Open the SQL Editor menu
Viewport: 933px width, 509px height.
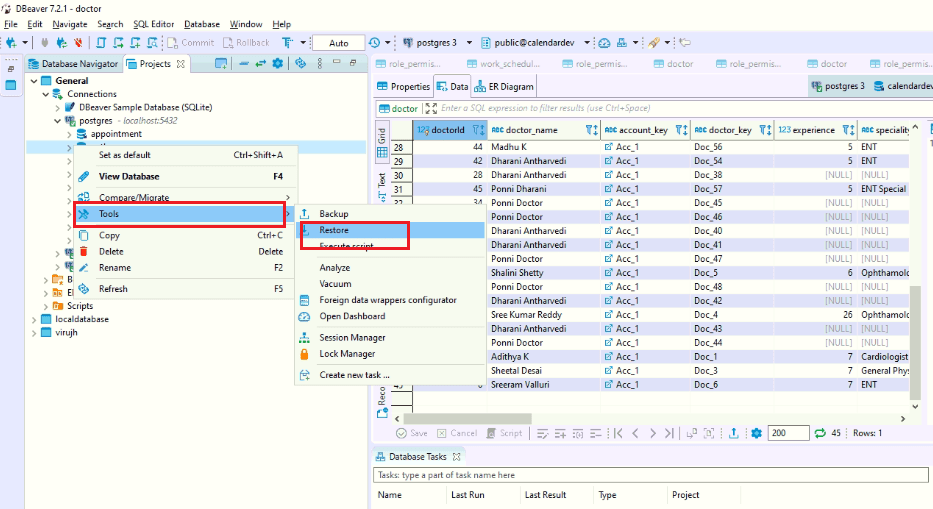tap(154, 24)
